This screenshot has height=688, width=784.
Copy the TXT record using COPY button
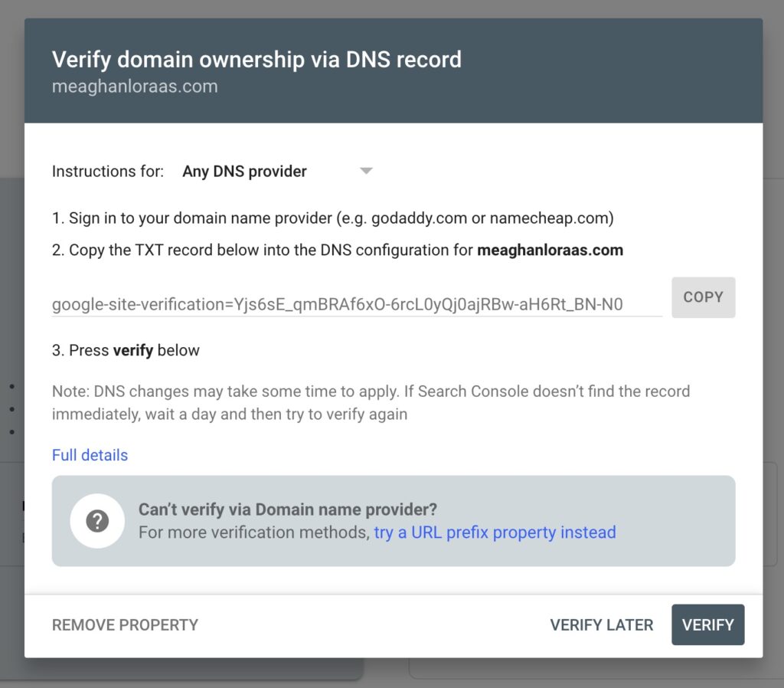pos(703,297)
